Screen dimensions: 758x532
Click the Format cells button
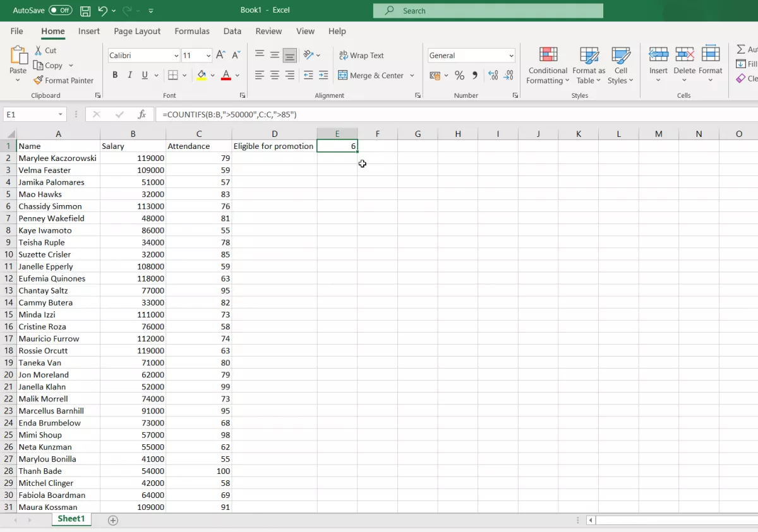pos(711,63)
